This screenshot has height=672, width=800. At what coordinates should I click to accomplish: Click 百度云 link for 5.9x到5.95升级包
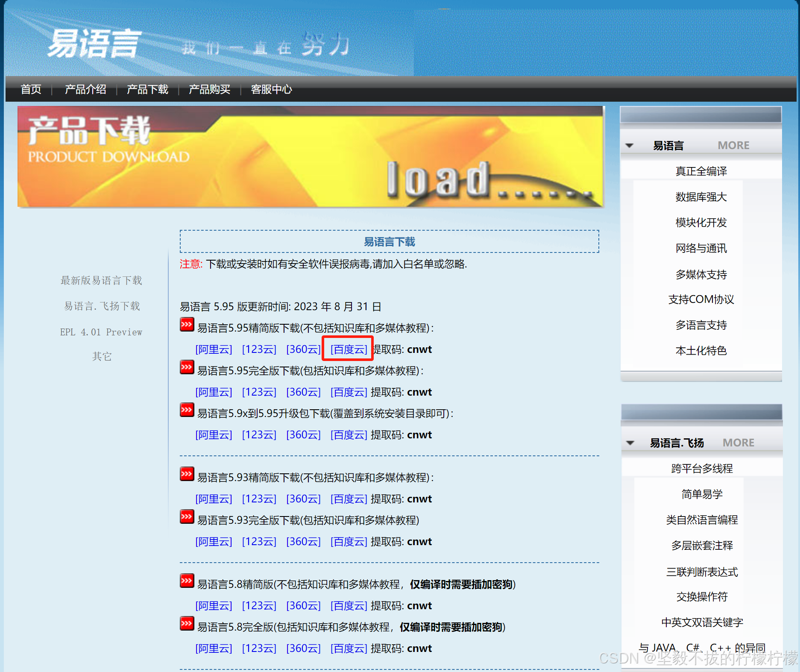[x=349, y=435]
